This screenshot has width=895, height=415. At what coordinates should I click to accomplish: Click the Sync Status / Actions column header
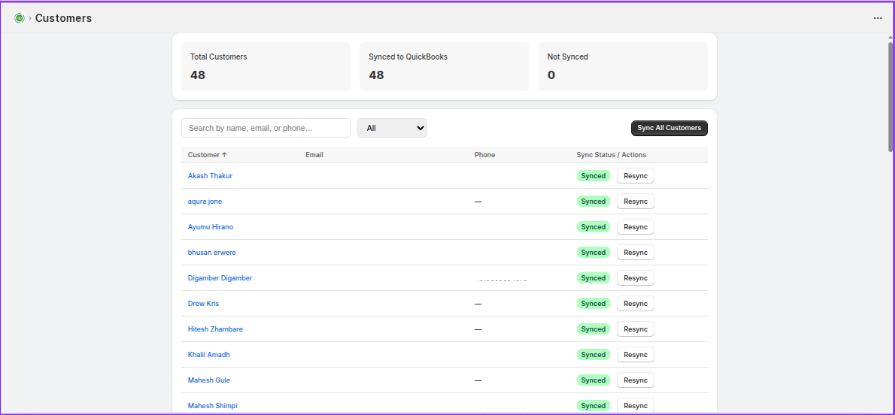coord(611,155)
